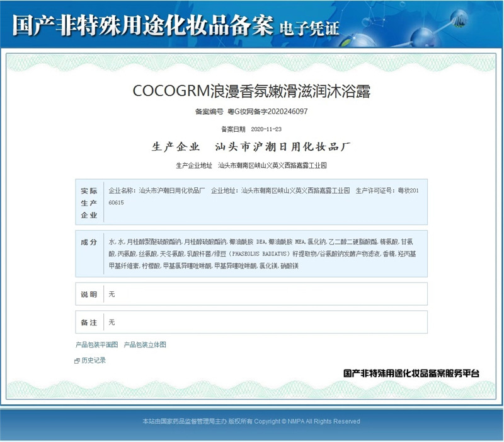Click the 成分 row label

89,242
